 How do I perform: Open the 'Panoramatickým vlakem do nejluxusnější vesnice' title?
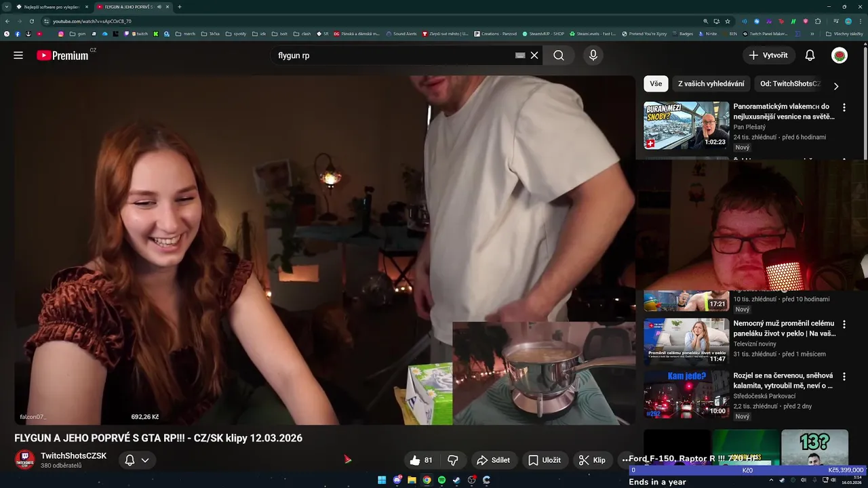click(784, 111)
